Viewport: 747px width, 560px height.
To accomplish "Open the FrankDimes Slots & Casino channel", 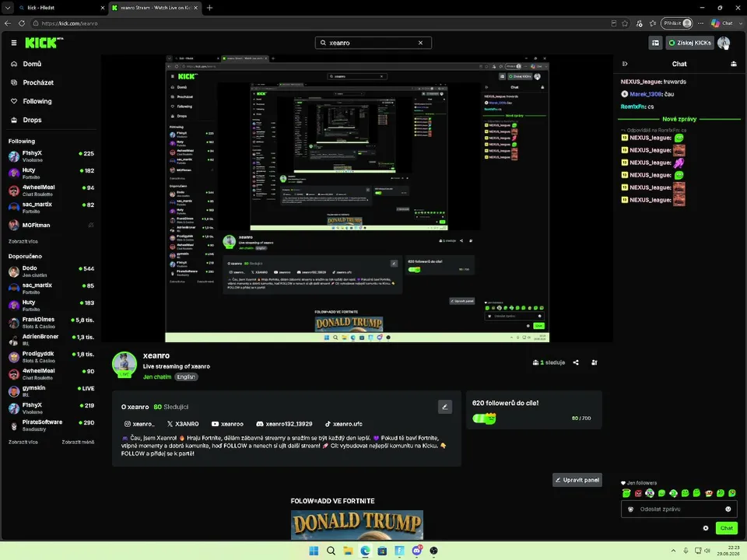I will (x=51, y=323).
